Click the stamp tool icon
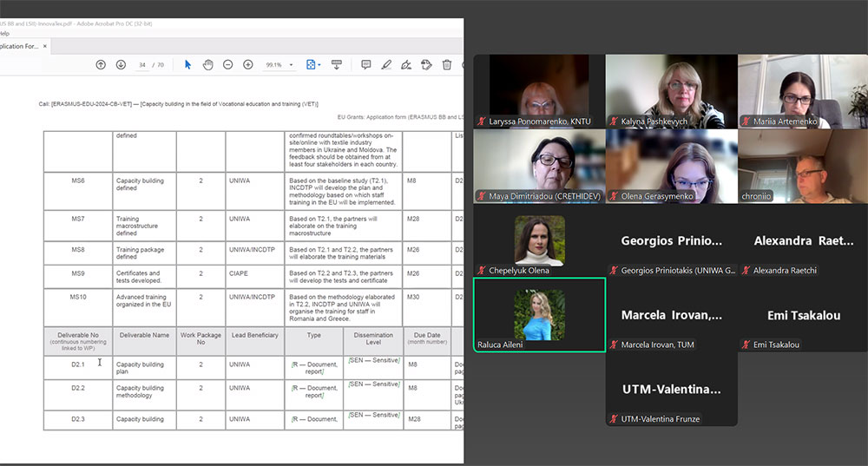868x466 pixels. click(426, 65)
